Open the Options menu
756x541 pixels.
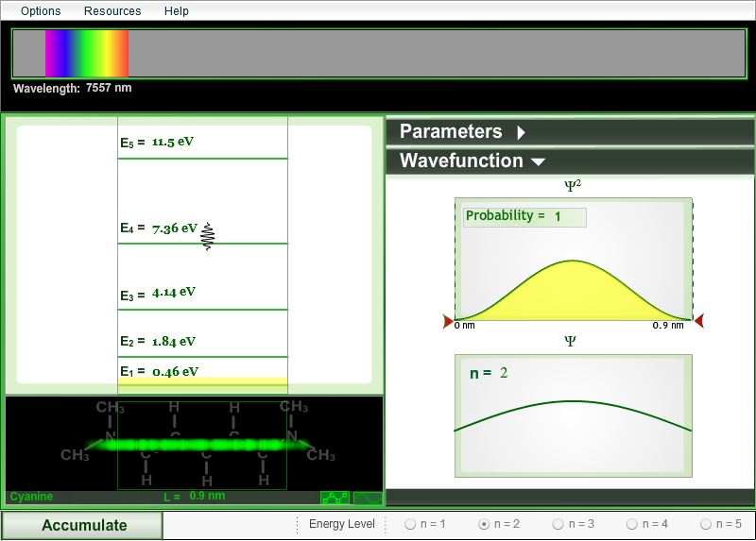coord(41,11)
